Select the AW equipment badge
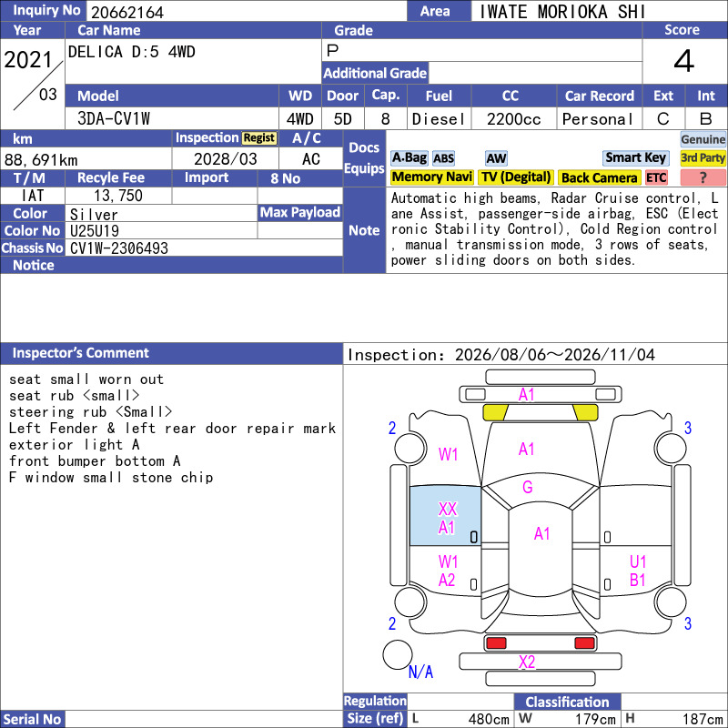728x728 pixels. (496, 158)
